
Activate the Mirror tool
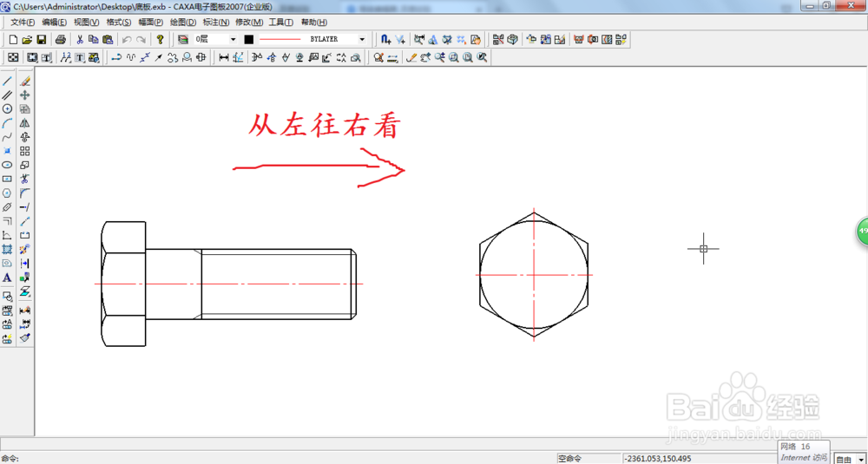(x=25, y=123)
